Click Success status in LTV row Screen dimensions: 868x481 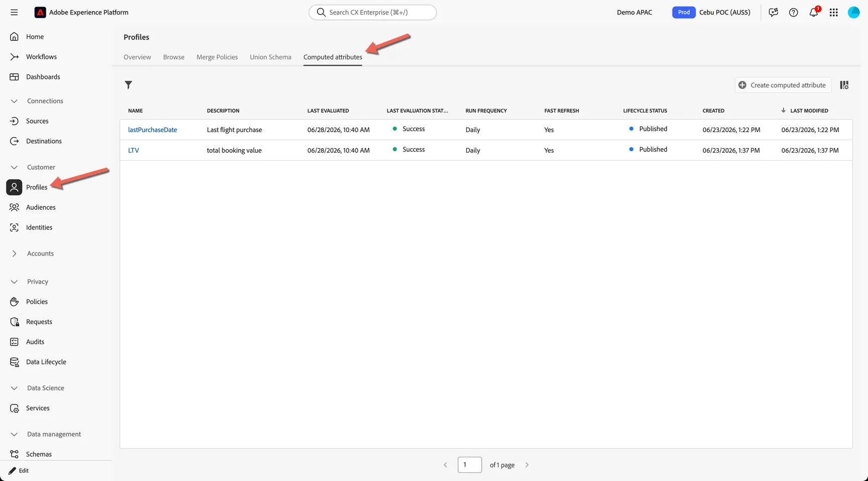(413, 150)
